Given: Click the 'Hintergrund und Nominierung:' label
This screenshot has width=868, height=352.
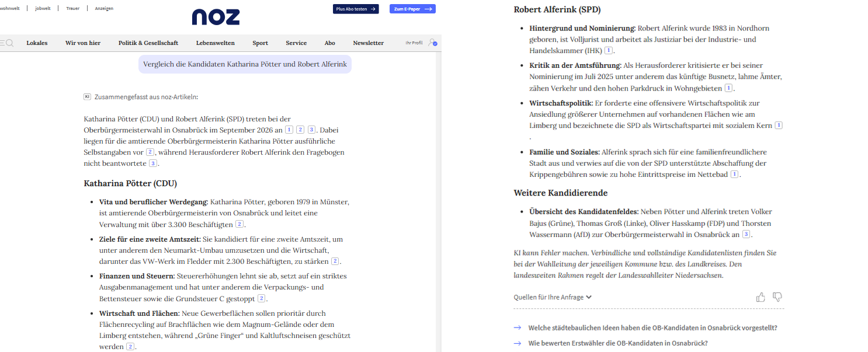Looking at the screenshot, I should click(x=582, y=28).
